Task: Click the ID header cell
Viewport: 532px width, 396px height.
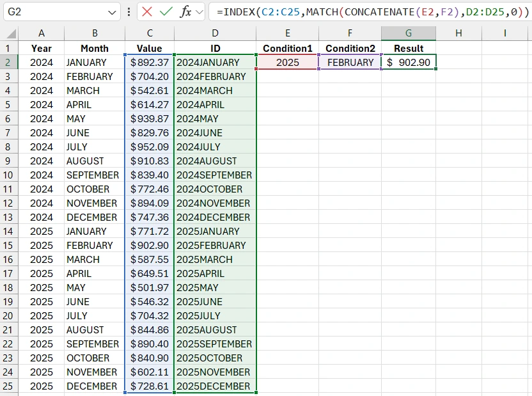Action: (215, 48)
